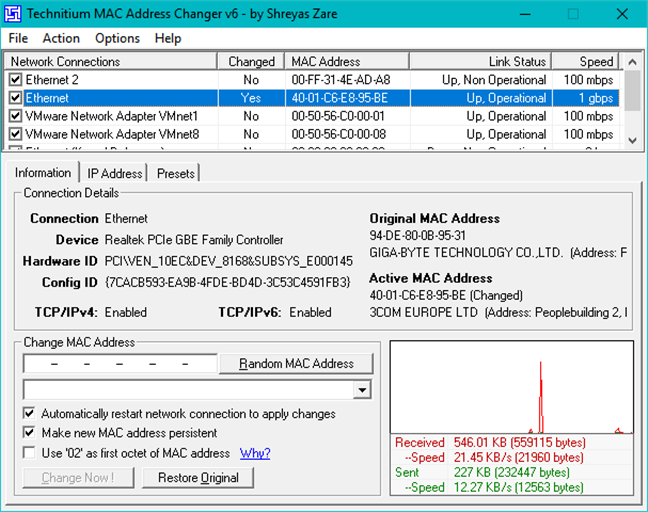Disable automatically restart network connection option
648x512 pixels.
click(x=29, y=413)
